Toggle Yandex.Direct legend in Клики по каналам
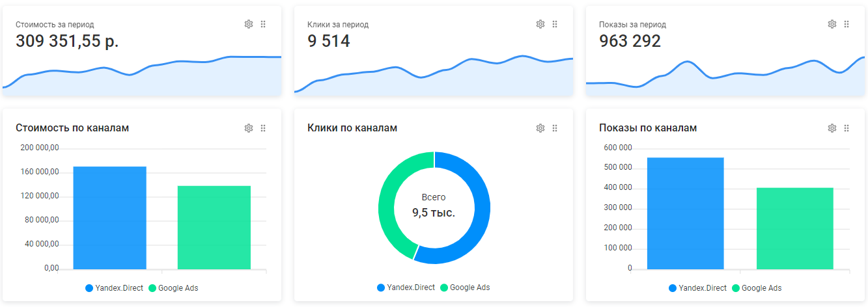The image size is (868, 307). click(x=406, y=287)
